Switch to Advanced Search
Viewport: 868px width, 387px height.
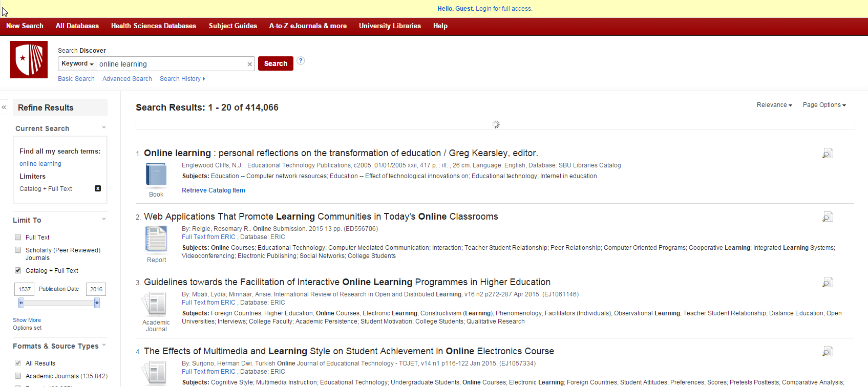[x=127, y=79]
